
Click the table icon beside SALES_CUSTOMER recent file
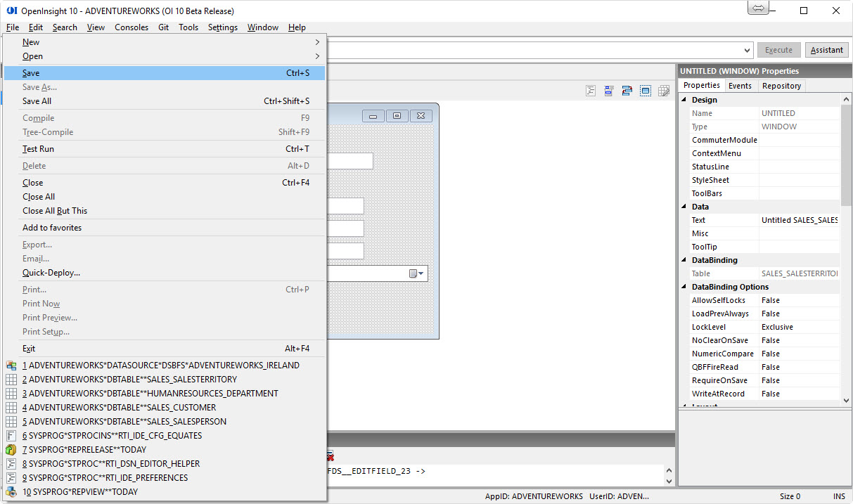11,408
